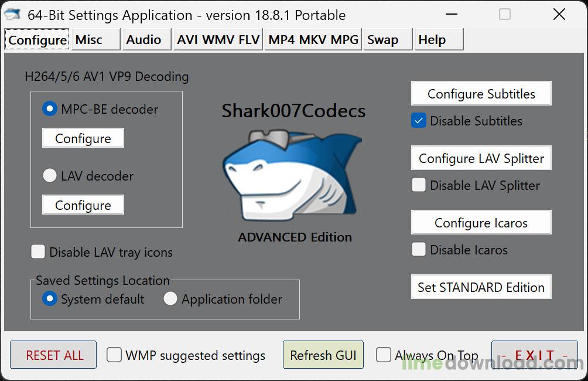Go to the Swap tab
The height and width of the screenshot is (381, 588).
(x=388, y=39)
